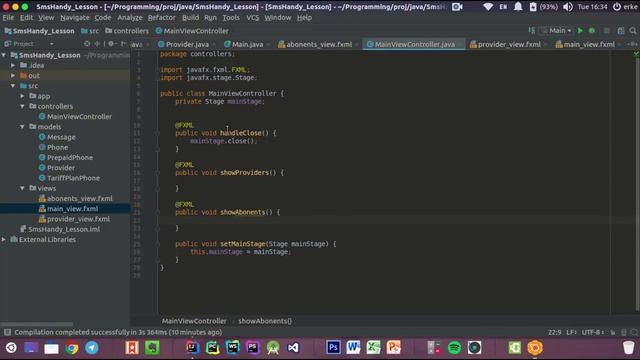640x360 pixels.
Task: Click SmsHandy_Lesson breadcrumb in navigation bar
Action: tap(39, 31)
